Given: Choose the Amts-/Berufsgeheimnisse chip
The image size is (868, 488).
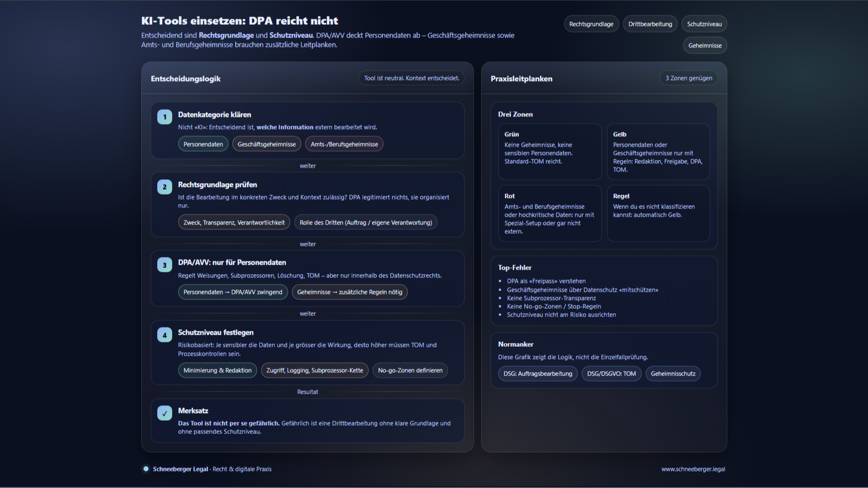Looking at the screenshot, I should [x=344, y=144].
